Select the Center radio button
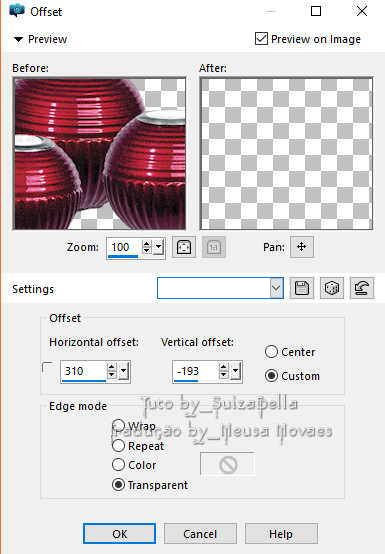Screen dimensions: 385x554 (271, 352)
